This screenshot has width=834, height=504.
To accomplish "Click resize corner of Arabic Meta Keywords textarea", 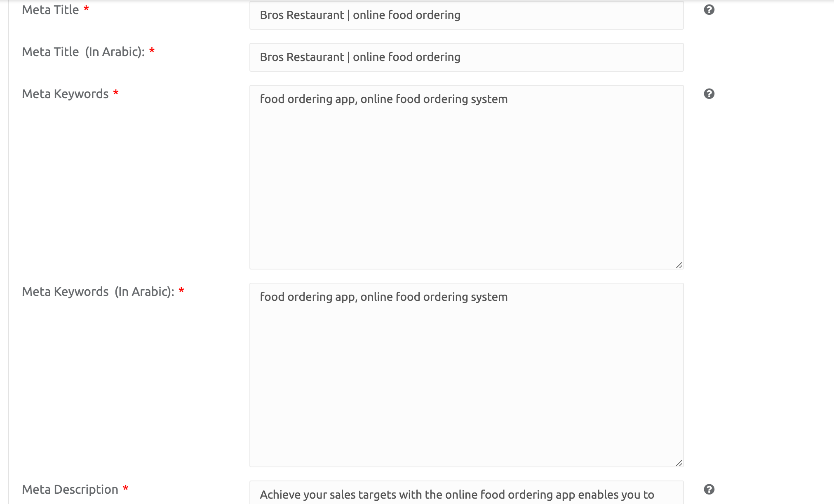I will [x=679, y=463].
